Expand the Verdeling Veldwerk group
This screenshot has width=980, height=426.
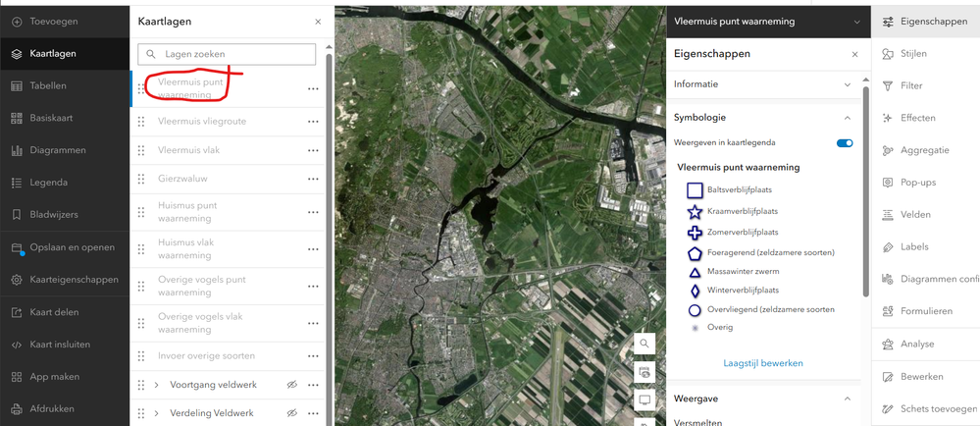pyautogui.click(x=156, y=413)
